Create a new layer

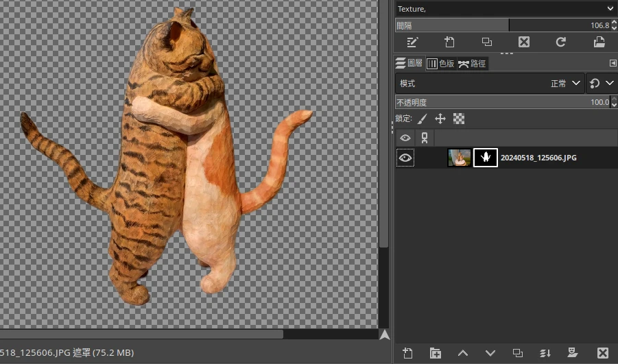point(407,353)
